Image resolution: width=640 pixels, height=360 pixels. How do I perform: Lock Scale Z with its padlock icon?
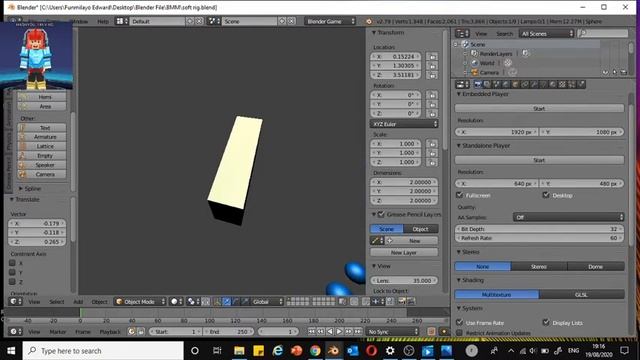(x=432, y=162)
